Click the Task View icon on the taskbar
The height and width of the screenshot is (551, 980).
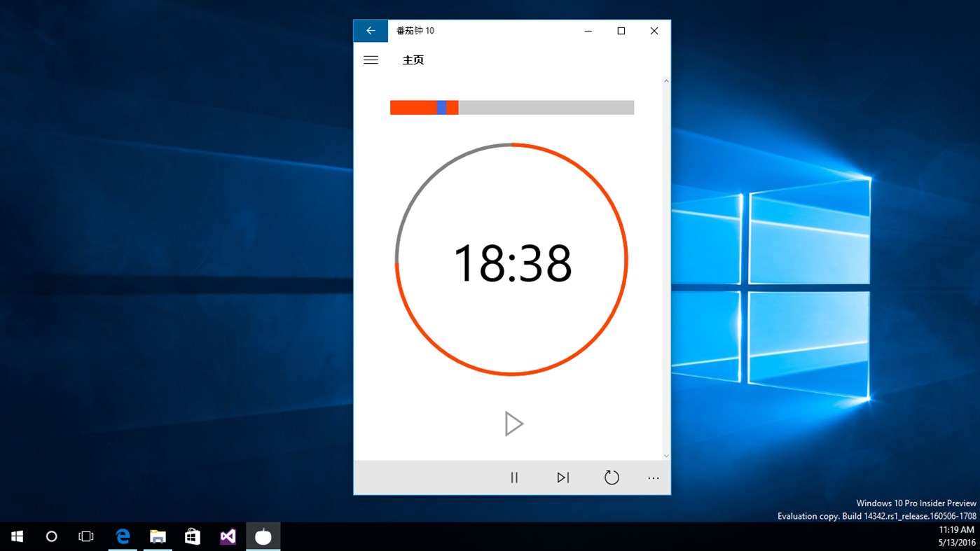(x=85, y=536)
